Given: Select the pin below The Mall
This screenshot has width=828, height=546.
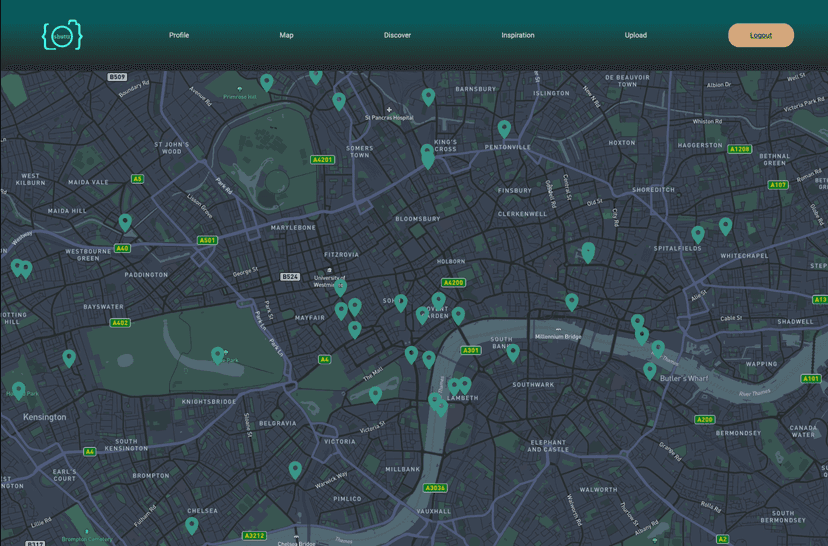Looking at the screenshot, I should (x=375, y=395).
